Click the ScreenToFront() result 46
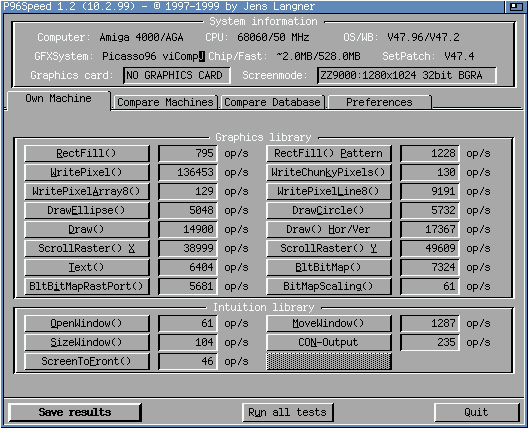The width and height of the screenshot is (528, 428). coord(188,362)
